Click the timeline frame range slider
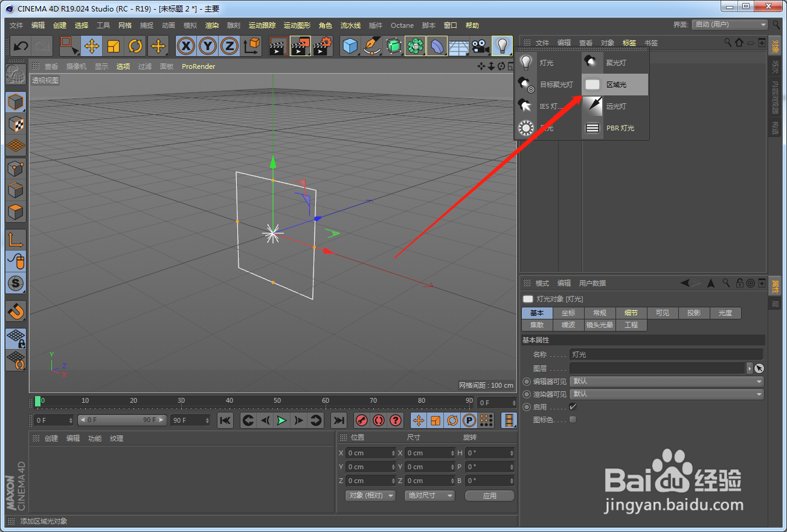 [123, 420]
